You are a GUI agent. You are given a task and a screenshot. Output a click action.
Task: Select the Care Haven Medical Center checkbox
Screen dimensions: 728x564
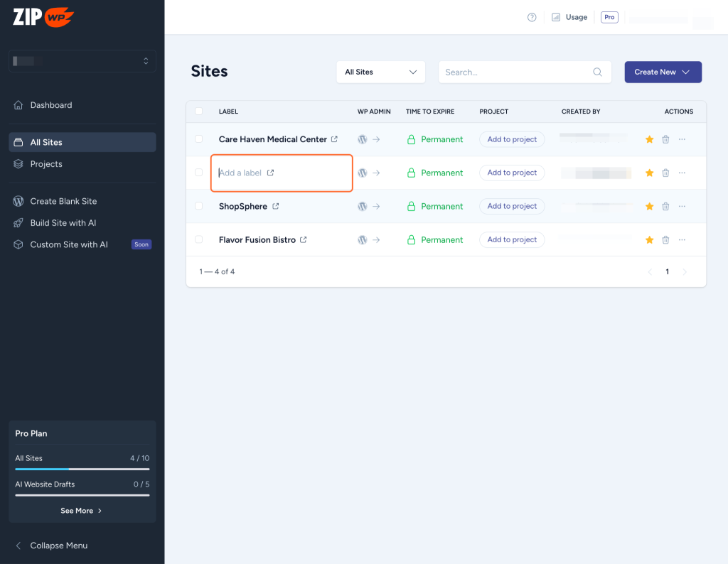[199, 139]
